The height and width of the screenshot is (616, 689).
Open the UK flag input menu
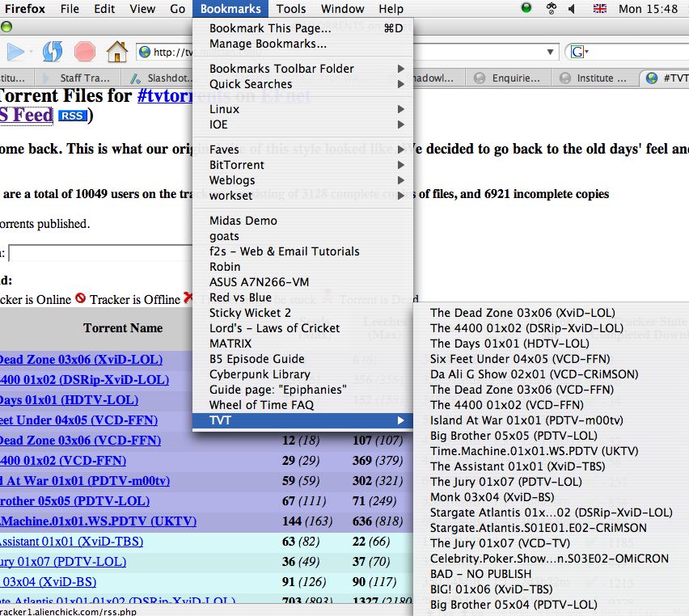pyautogui.click(x=600, y=8)
